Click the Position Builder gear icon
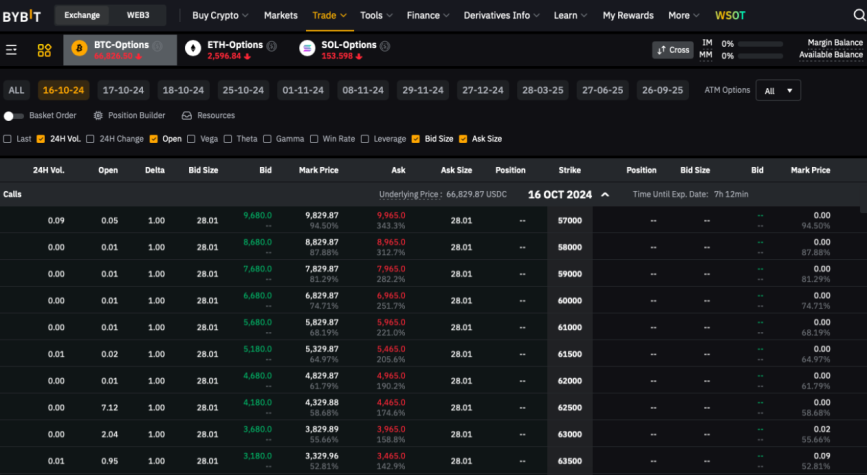This screenshot has height=475, width=867. tap(98, 116)
